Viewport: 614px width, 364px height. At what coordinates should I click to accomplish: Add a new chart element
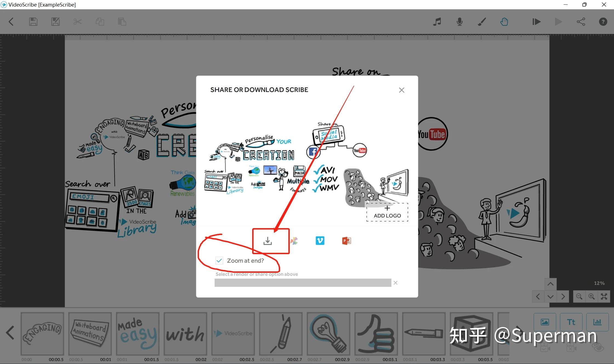[x=597, y=322]
